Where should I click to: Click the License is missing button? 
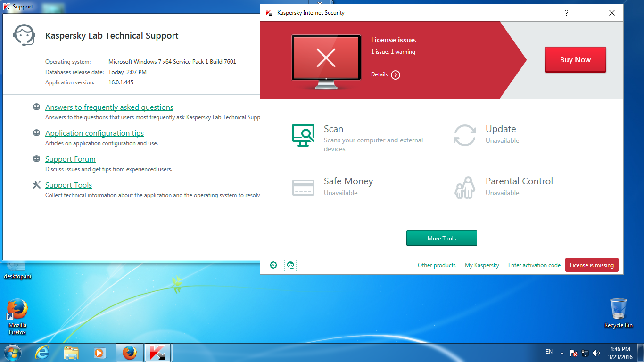[592, 265]
